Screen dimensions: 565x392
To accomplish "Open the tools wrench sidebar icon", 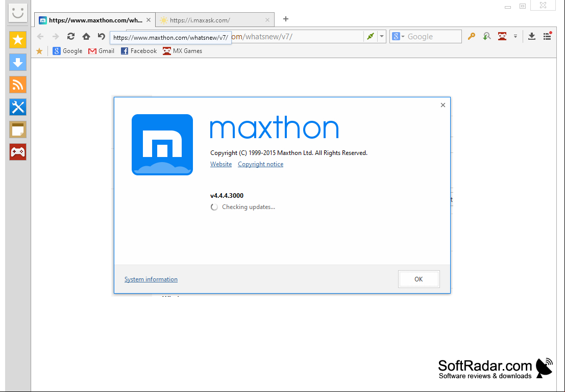I will tap(18, 107).
